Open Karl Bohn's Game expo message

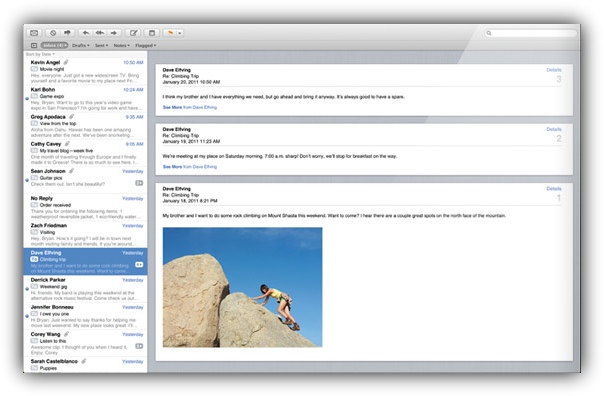86,99
